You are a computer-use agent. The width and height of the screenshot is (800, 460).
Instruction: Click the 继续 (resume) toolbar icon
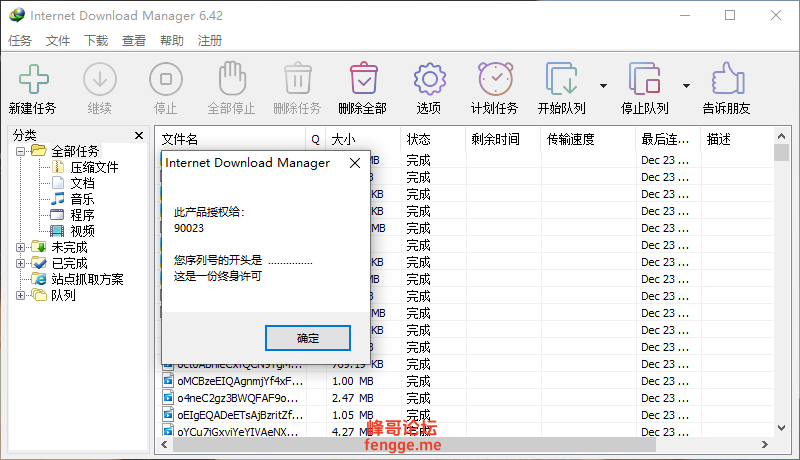point(99,79)
